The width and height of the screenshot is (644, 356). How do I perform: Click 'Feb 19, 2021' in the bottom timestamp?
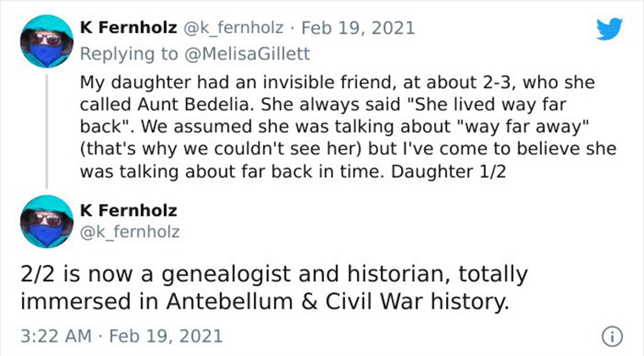click(166, 336)
